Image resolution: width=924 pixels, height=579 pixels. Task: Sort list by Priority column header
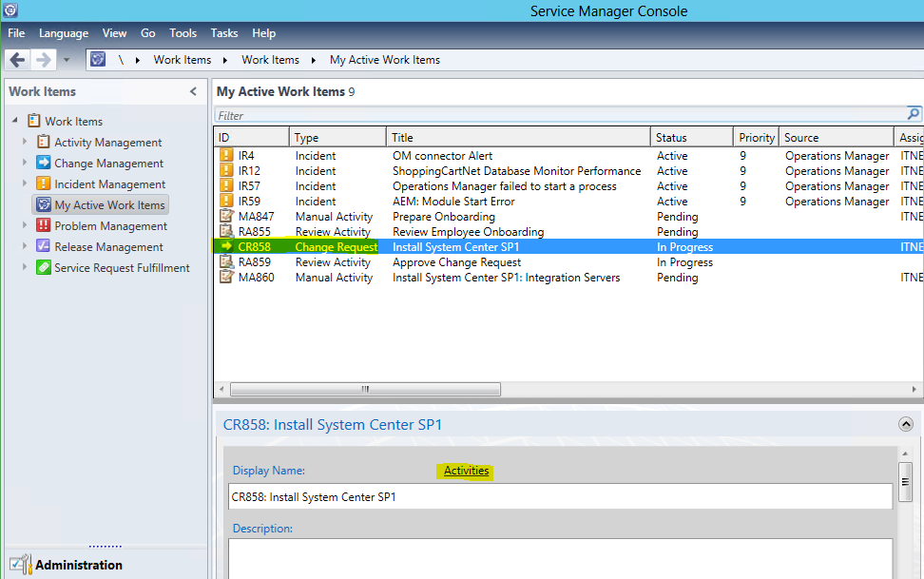[x=756, y=138]
